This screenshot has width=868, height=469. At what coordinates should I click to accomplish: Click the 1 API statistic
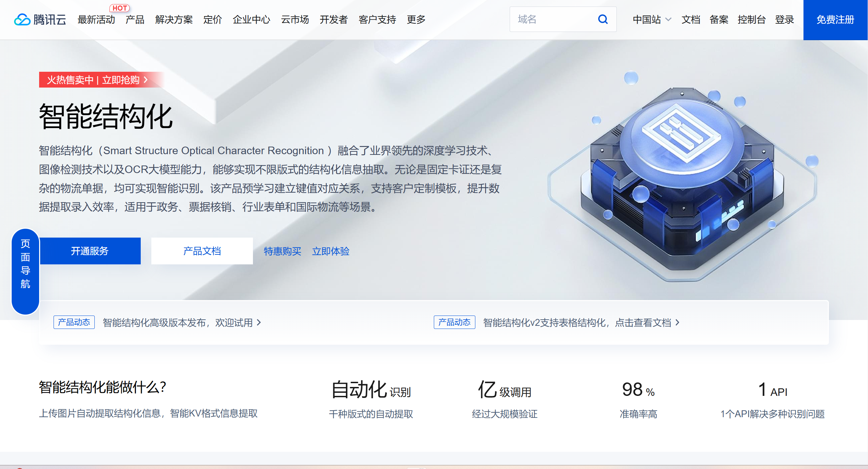[x=772, y=390]
